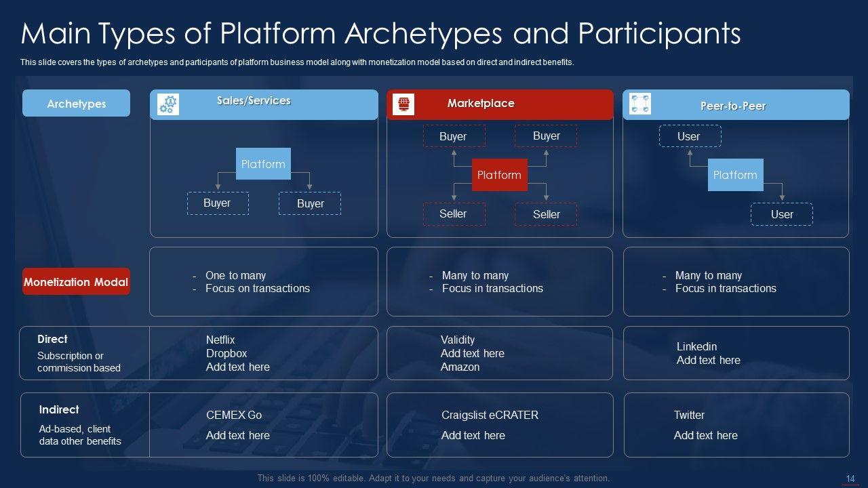The height and width of the screenshot is (488, 868).
Task: Click 'Add text here' below Validity
Action: (473, 353)
